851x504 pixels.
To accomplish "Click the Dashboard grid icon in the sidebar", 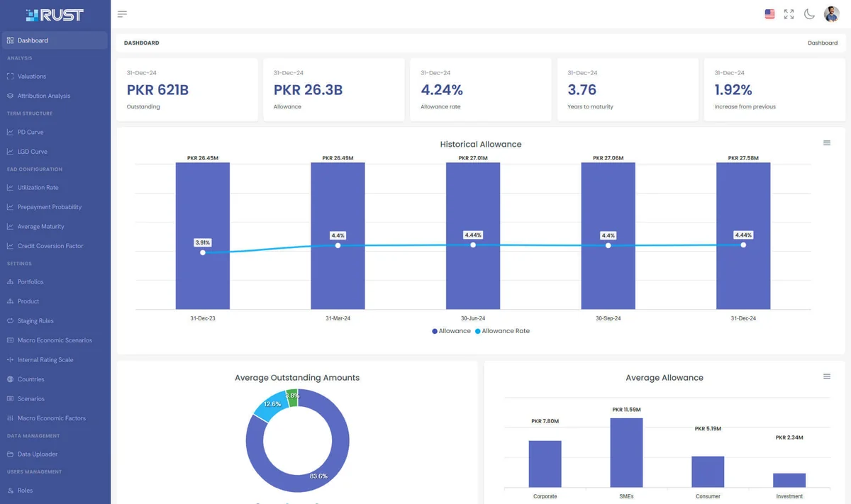I will [x=10, y=40].
